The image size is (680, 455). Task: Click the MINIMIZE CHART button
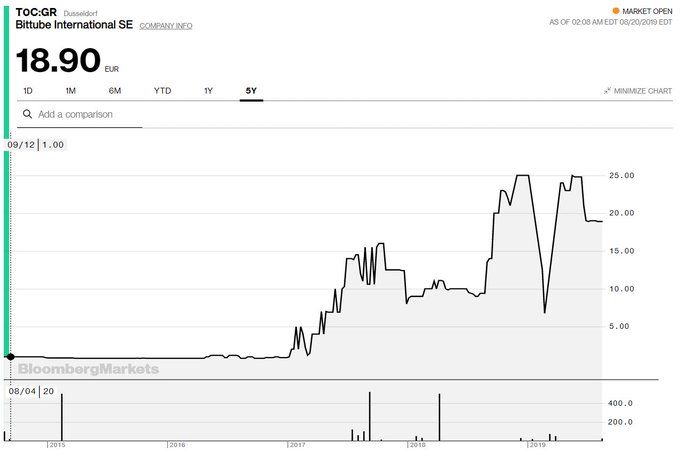[638, 91]
